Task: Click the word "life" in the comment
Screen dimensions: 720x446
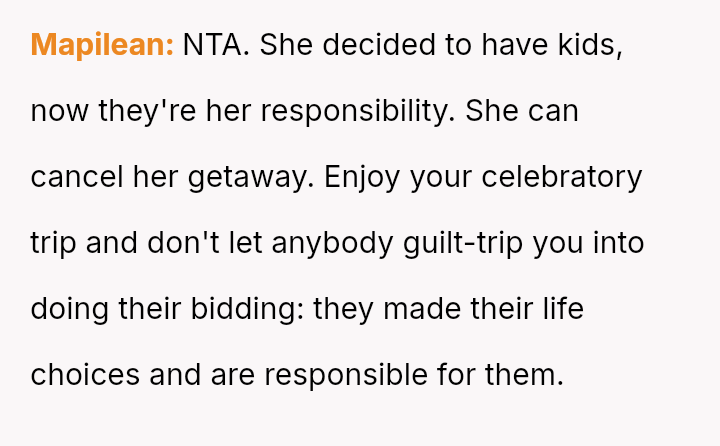Action: tap(561, 309)
